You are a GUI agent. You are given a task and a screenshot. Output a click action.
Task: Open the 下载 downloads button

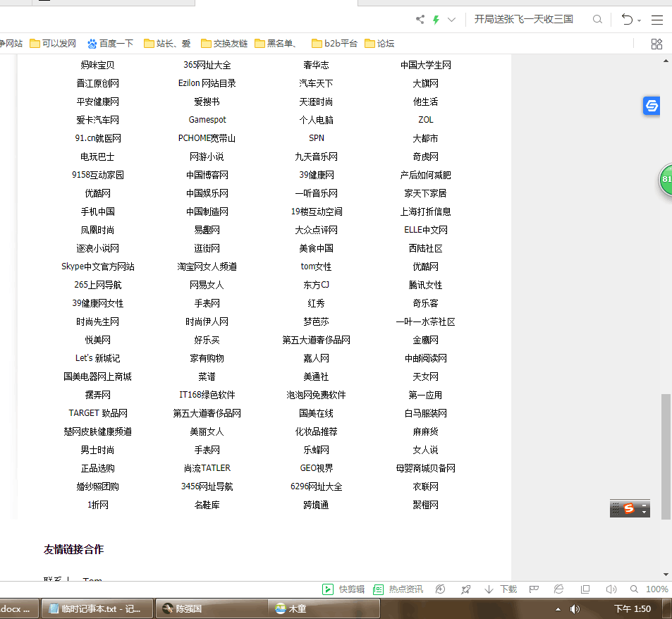pyautogui.click(x=501, y=589)
